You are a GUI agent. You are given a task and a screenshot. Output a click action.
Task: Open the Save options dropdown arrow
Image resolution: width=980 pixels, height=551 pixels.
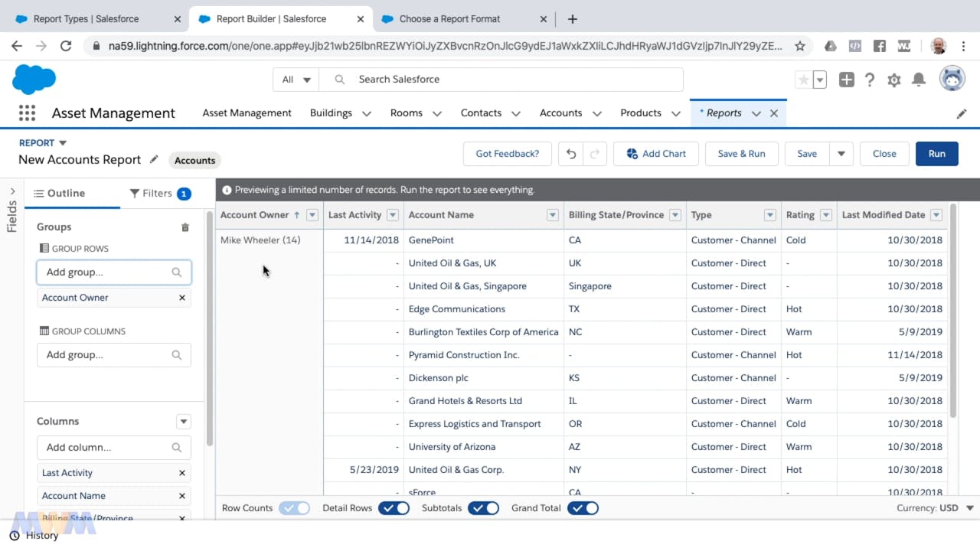(841, 154)
